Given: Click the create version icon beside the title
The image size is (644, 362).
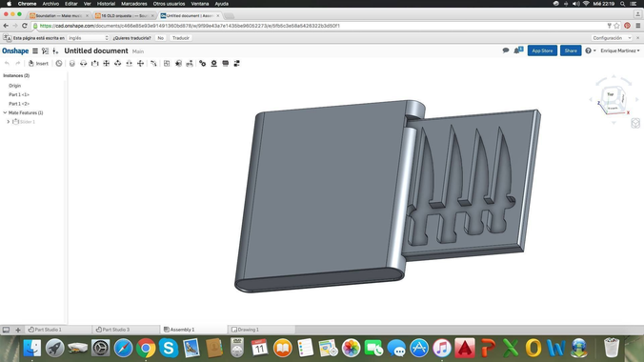Looking at the screenshot, I should click(x=55, y=50).
